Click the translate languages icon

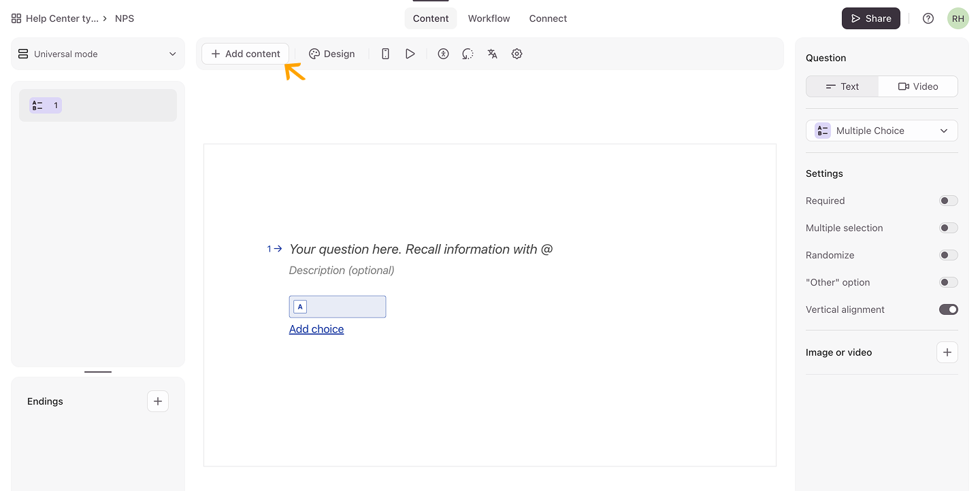click(x=492, y=54)
